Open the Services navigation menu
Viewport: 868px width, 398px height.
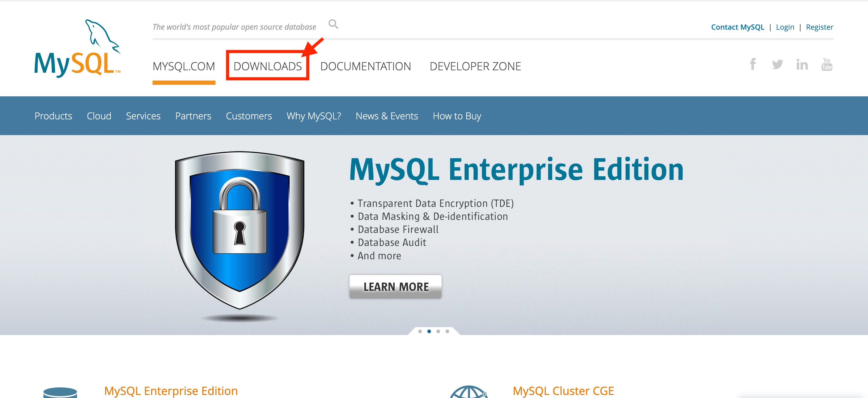(x=143, y=116)
